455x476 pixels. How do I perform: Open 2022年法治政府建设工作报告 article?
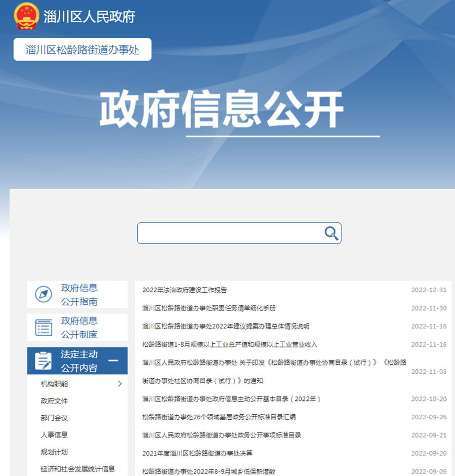click(x=184, y=290)
